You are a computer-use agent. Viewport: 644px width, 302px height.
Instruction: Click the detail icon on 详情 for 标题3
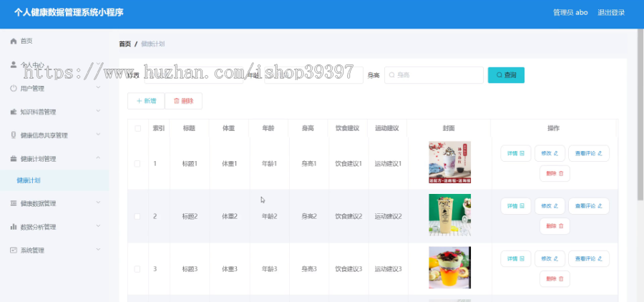(522, 259)
